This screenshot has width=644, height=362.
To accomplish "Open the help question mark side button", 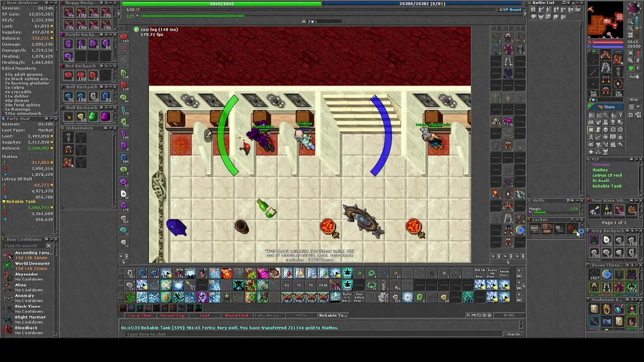I will point(620,115).
